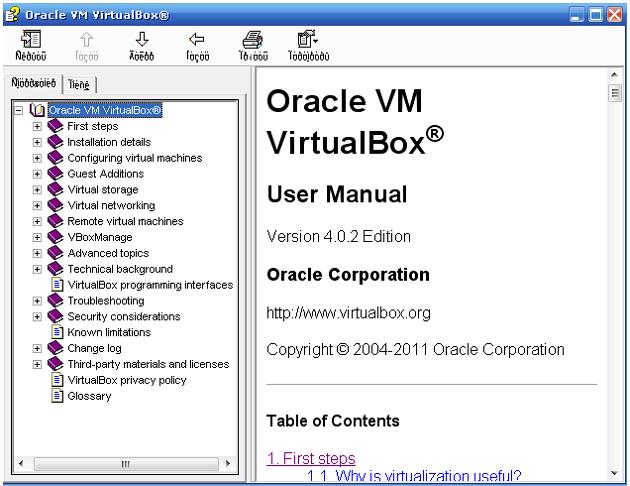Image resolution: width=630 pixels, height=486 pixels.
Task: Click the left-arrow Back toolbar icon
Action: [x=197, y=39]
